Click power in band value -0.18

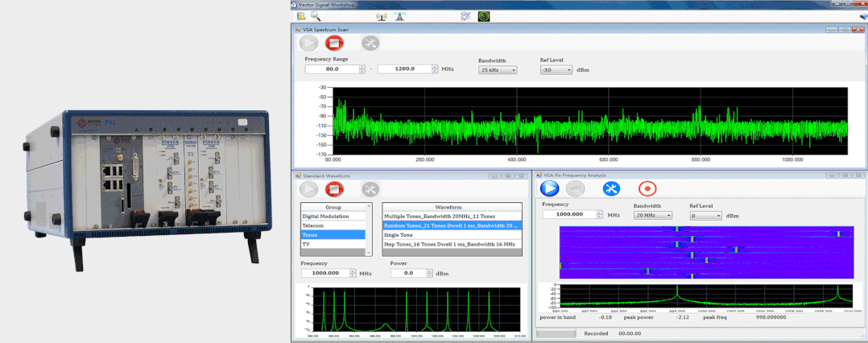click(x=606, y=317)
